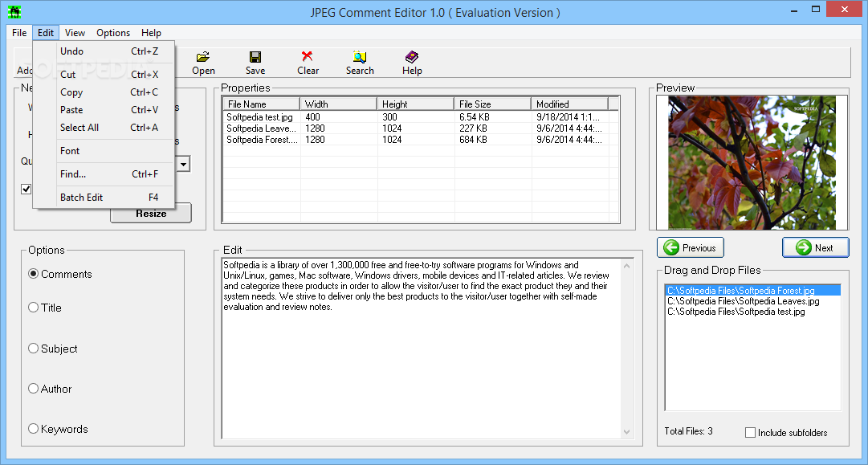Click the Resize button
This screenshot has width=868, height=465.
pyautogui.click(x=151, y=213)
